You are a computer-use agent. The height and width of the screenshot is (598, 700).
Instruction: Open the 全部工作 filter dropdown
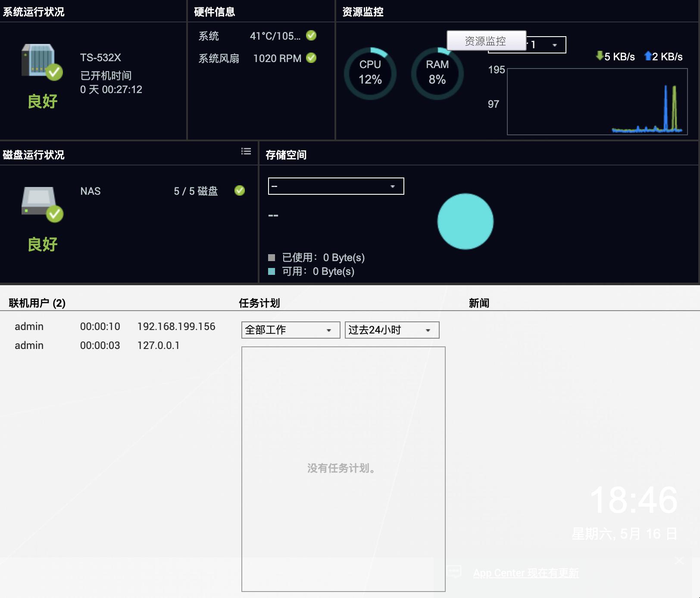[x=290, y=330]
